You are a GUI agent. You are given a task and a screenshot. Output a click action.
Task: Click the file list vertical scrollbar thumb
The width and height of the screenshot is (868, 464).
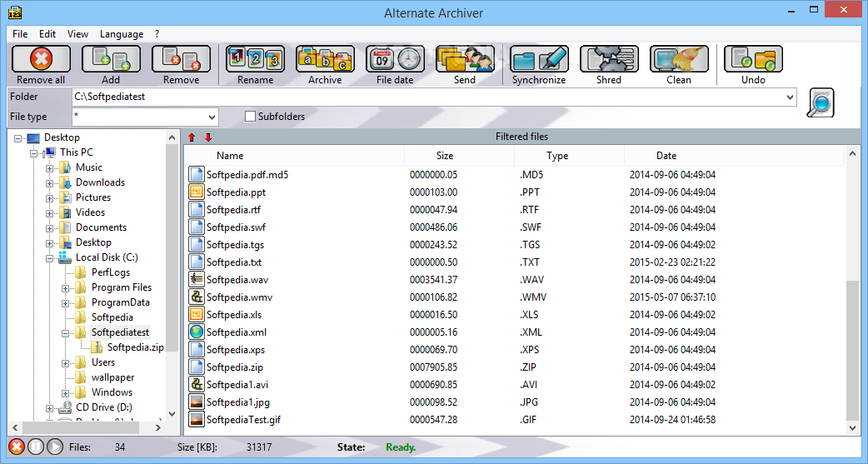851,349
